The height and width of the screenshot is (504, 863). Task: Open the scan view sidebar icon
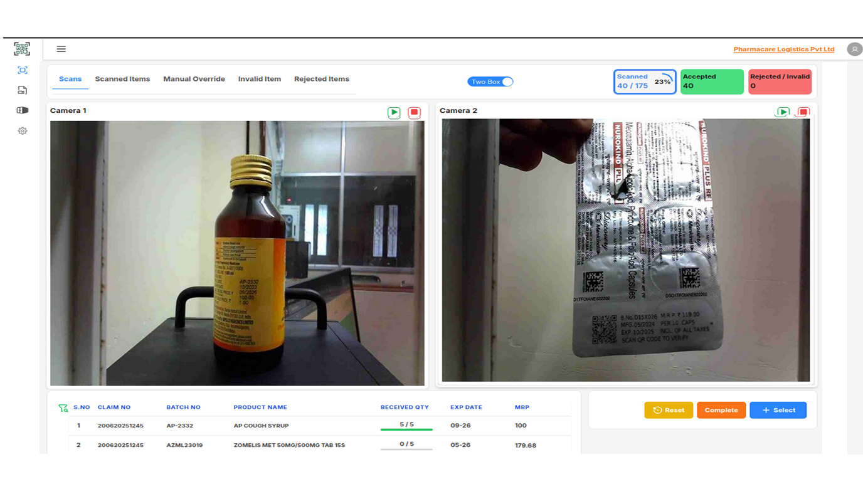tap(23, 70)
